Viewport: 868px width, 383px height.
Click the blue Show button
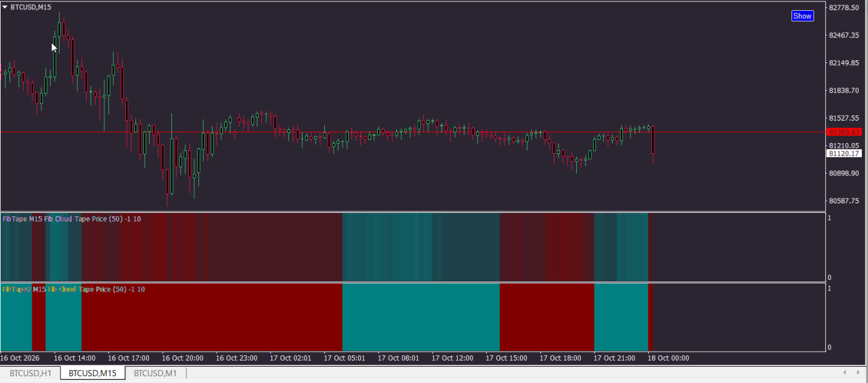click(802, 16)
